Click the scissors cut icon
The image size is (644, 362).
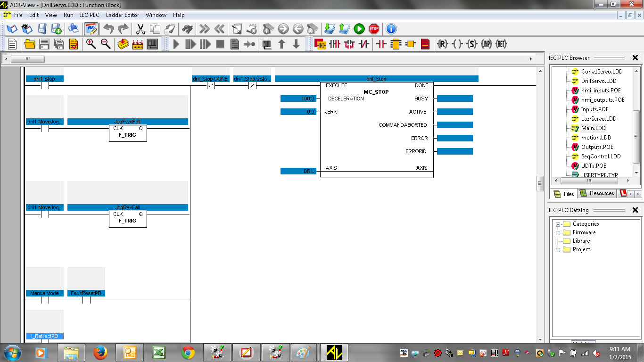[x=140, y=29]
